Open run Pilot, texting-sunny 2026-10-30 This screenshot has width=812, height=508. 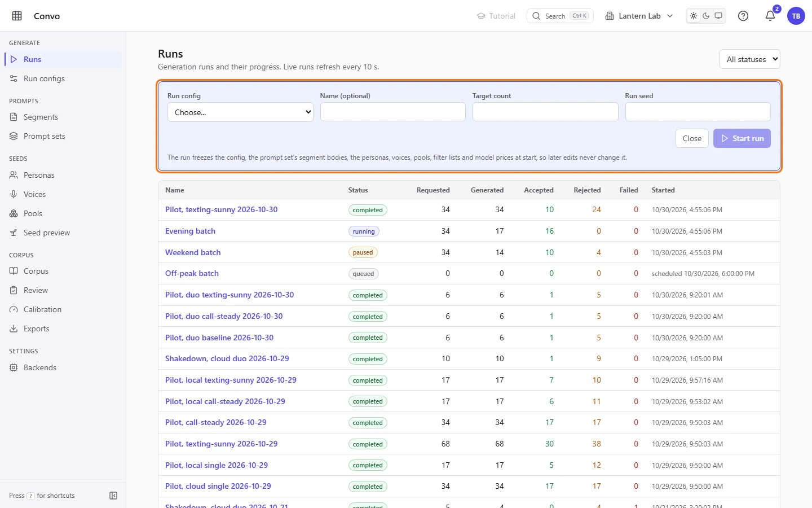coord(221,209)
